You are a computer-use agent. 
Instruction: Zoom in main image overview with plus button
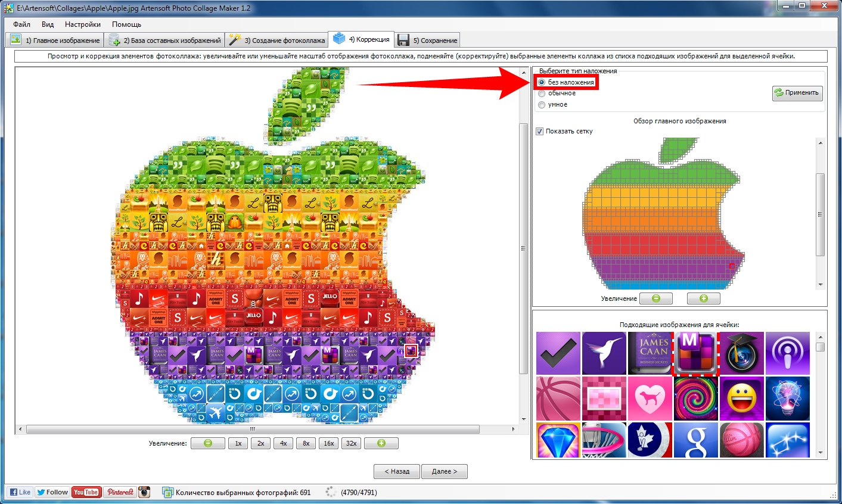pos(703,298)
